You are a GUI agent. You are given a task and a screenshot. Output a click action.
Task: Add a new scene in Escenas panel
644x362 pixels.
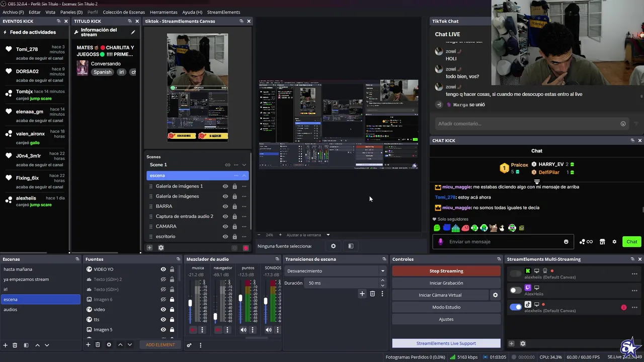(x=6, y=345)
